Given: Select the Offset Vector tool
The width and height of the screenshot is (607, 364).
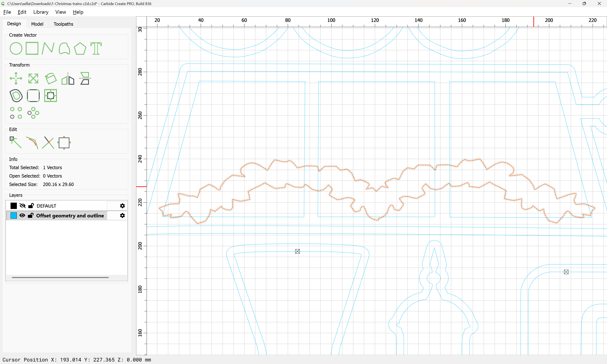Looking at the screenshot, I should coord(16,96).
